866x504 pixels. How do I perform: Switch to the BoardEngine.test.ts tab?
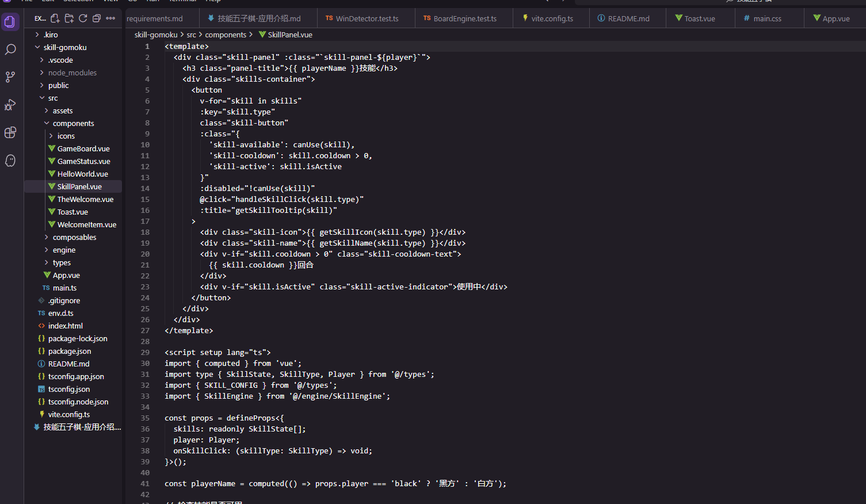[x=464, y=18]
